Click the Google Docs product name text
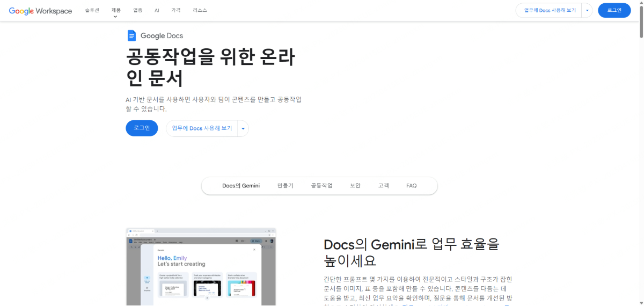This screenshot has width=644, height=306. pyautogui.click(x=162, y=35)
